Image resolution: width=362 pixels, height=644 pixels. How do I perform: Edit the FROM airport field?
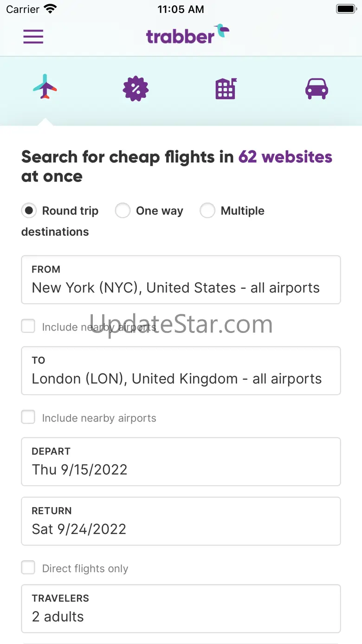tap(181, 280)
